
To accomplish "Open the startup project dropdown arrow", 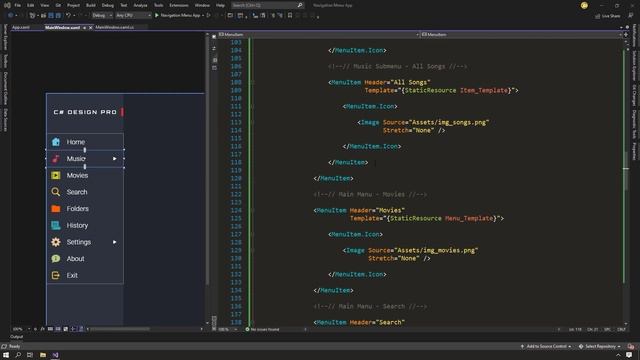I will click(x=203, y=15).
